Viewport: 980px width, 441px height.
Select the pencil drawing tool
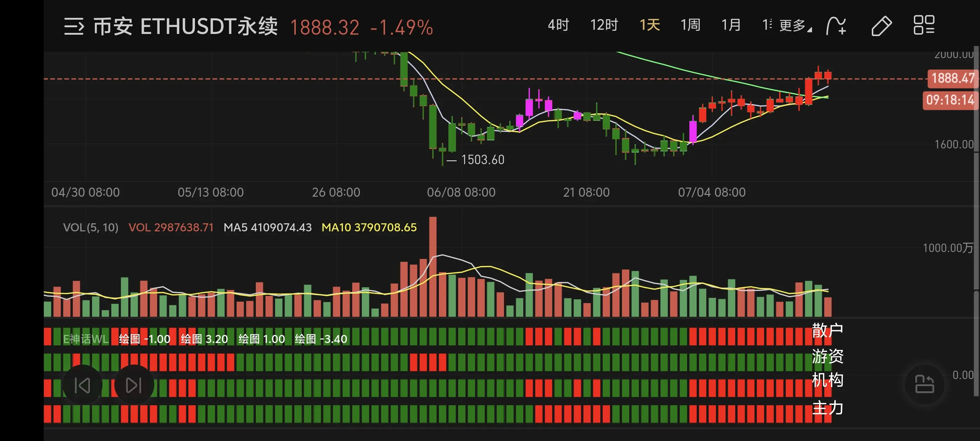click(881, 26)
